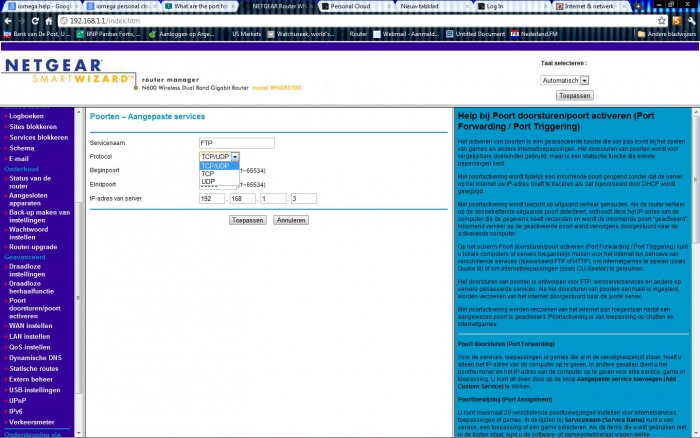
Task: Click sidebar scrollbar down arrow
Action: tap(79, 433)
